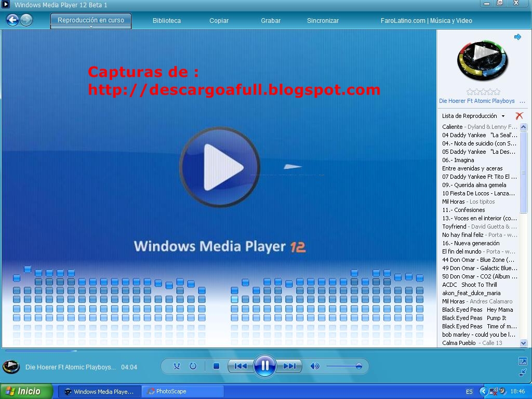Go back with the blue back arrow
The width and height of the screenshot is (532, 399).
(x=12, y=20)
